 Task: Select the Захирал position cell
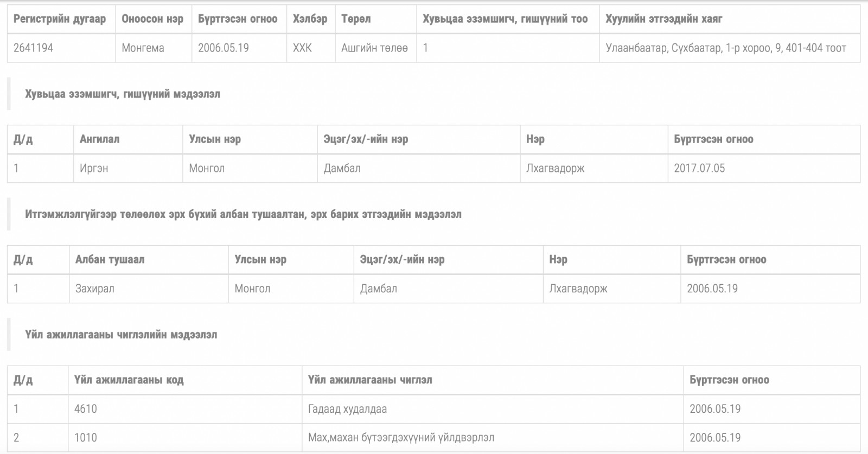tap(149, 289)
